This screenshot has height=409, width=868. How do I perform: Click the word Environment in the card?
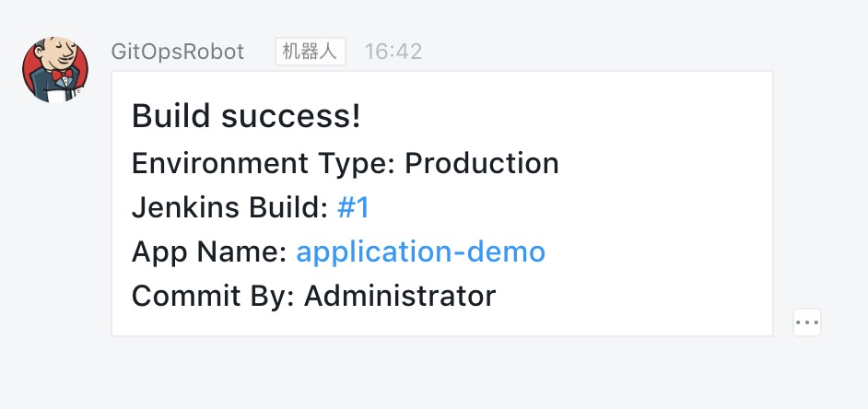[x=220, y=164]
